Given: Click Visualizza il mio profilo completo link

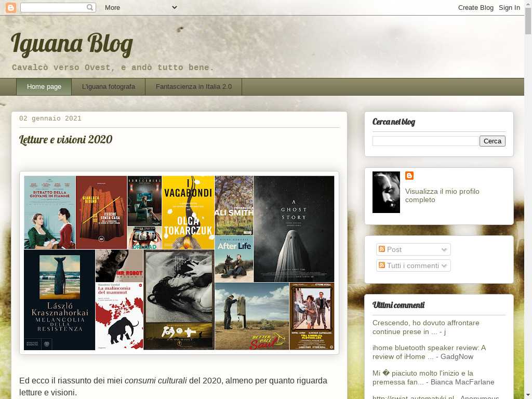Looking at the screenshot, I should [442, 195].
